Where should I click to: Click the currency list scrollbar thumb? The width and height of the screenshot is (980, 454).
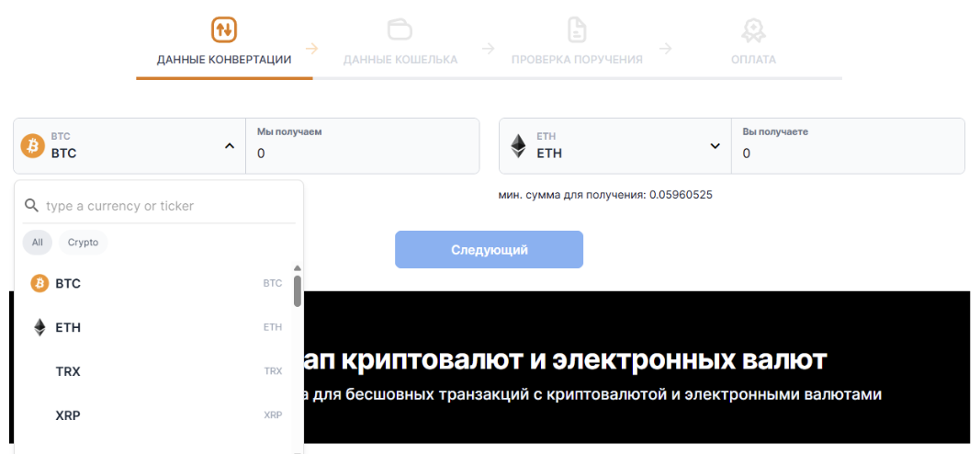pos(298,291)
